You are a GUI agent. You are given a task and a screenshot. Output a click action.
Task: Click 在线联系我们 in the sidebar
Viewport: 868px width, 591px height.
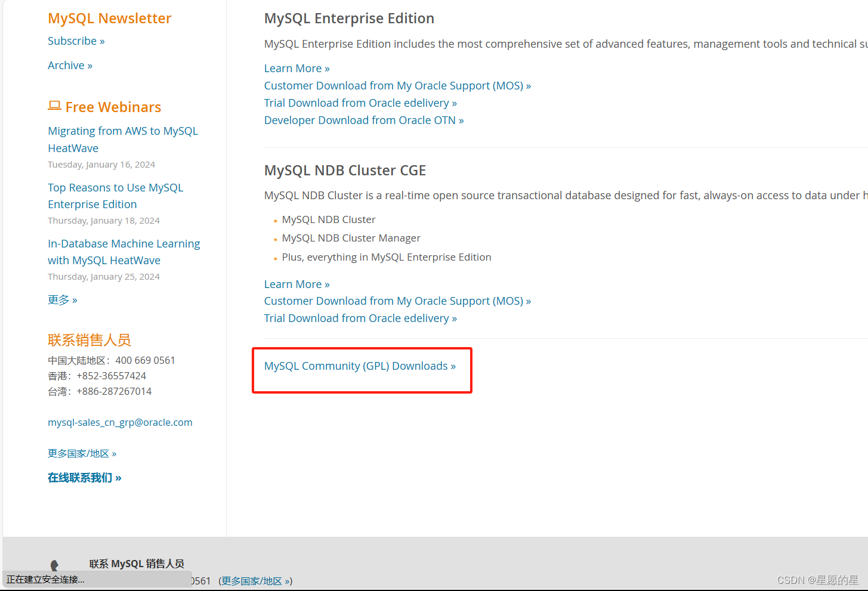84,477
